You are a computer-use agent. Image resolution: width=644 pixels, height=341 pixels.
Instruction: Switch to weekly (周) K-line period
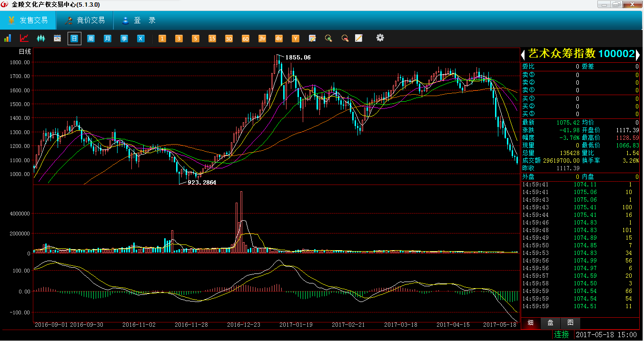pos(90,39)
